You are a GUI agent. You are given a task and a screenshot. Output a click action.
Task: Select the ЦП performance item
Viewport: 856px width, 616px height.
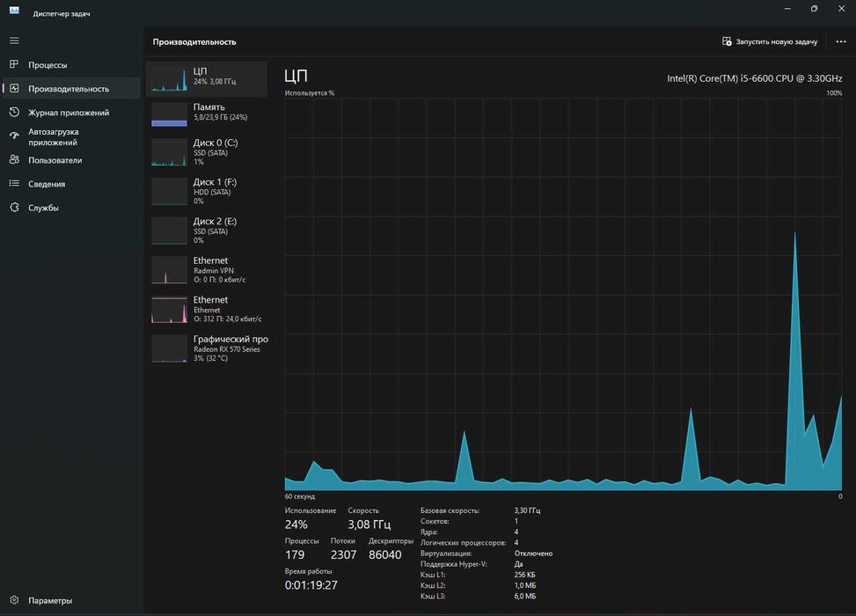[207, 79]
